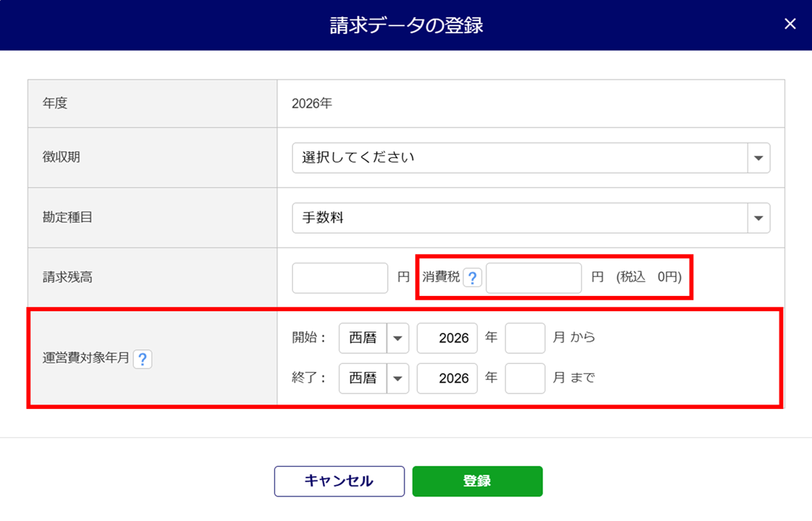Image resolution: width=812 pixels, height=521 pixels.
Task: Click the 請求残高 amount input field
Action: pyautogui.click(x=339, y=278)
